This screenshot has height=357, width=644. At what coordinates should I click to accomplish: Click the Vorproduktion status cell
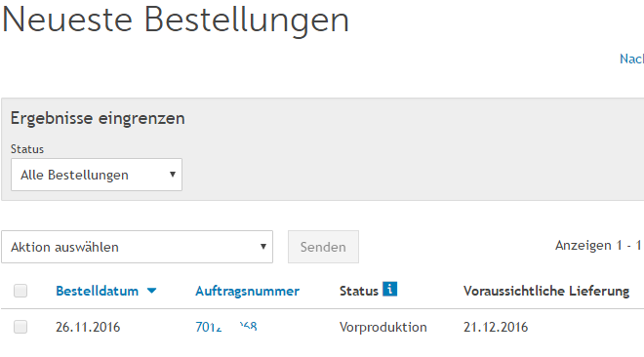click(383, 327)
